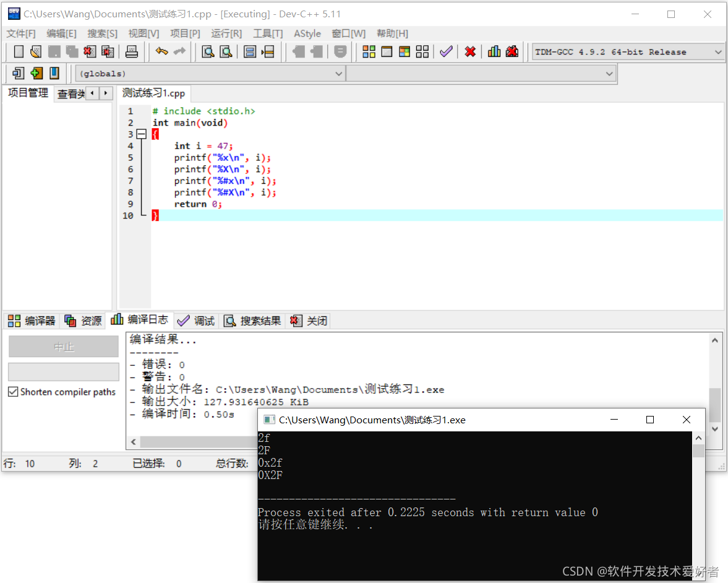Start debugging with the purple checkmark icon
This screenshot has width=728, height=583.
446,51
